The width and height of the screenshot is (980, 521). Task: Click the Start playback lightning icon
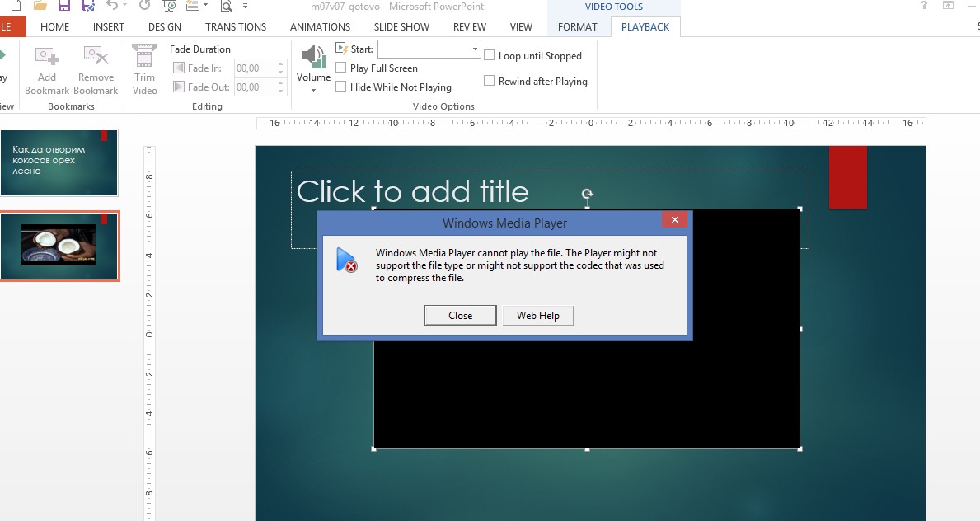tap(341, 48)
